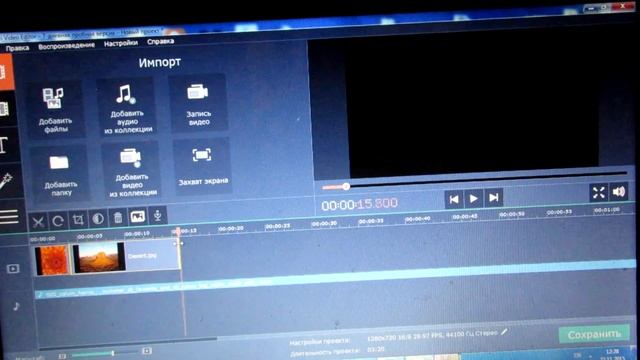Open clip properties picture icon
This screenshot has width=640, height=360.
point(138,216)
